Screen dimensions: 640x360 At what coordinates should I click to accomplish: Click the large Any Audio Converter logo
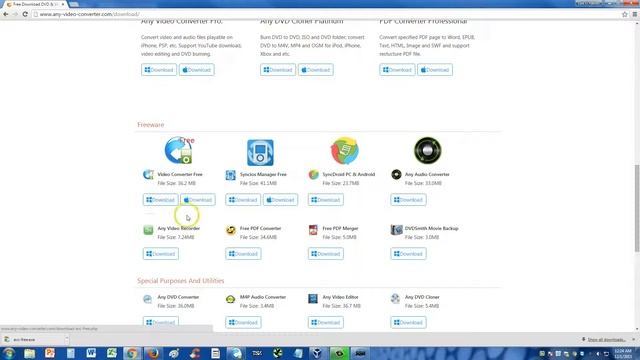pos(427,150)
